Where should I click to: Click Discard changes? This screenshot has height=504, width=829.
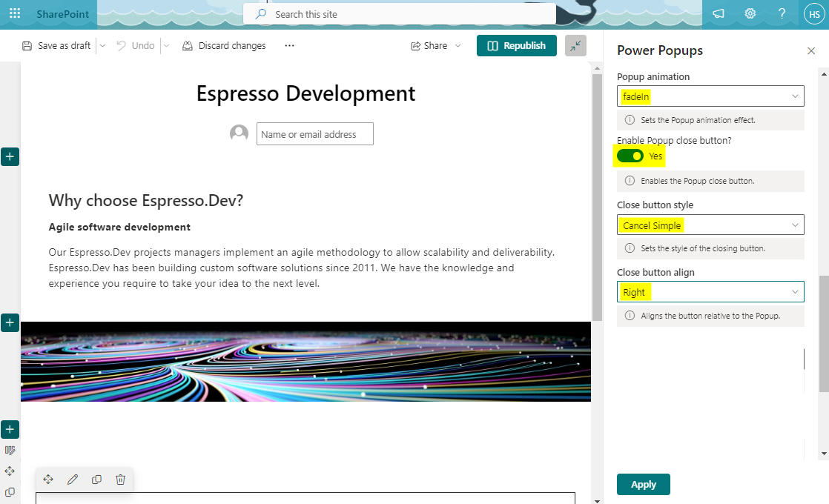(x=224, y=46)
